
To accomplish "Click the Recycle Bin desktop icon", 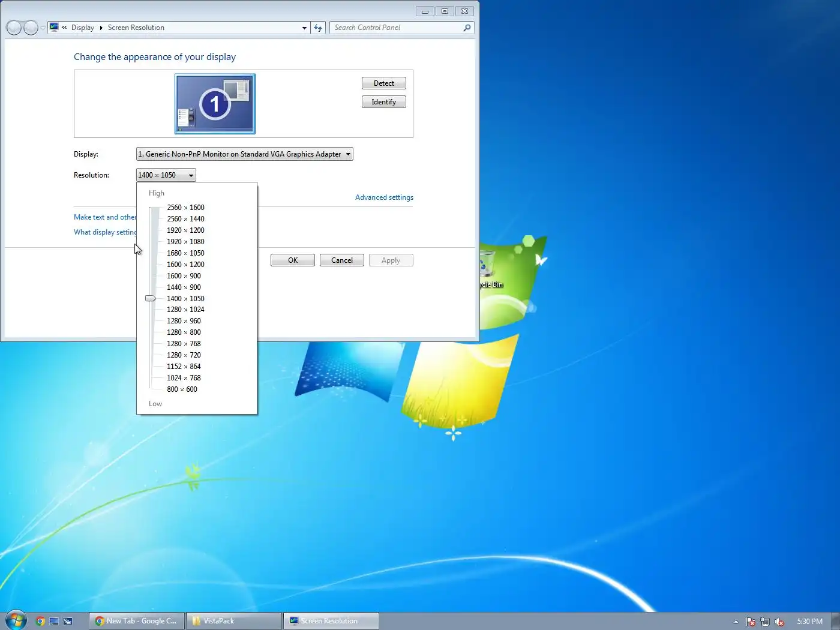I will point(489,270).
